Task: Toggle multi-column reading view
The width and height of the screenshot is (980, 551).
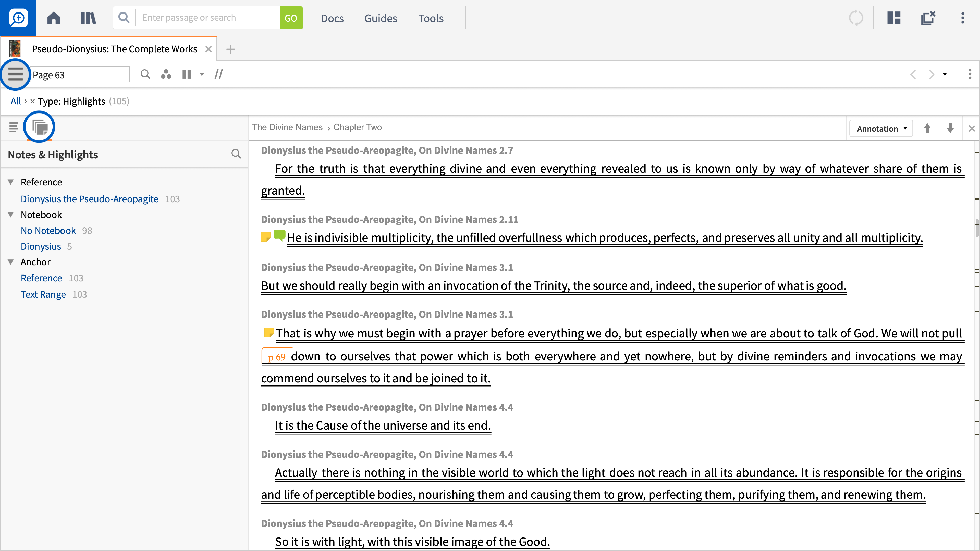Action: (x=187, y=74)
